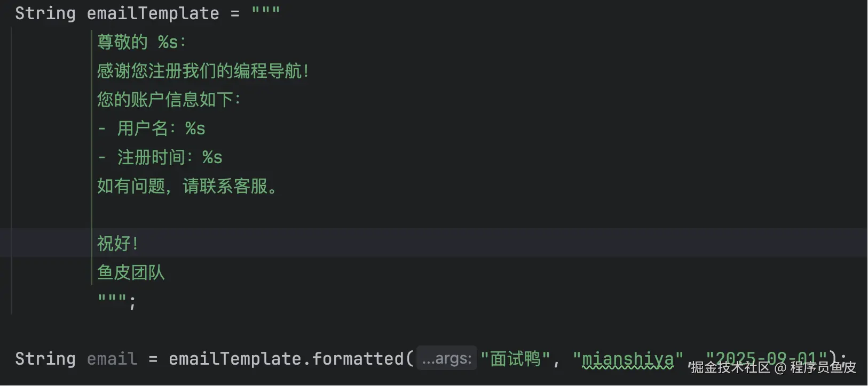Click the 掘金技术社区 watermark text
868x386 pixels.
(730, 367)
